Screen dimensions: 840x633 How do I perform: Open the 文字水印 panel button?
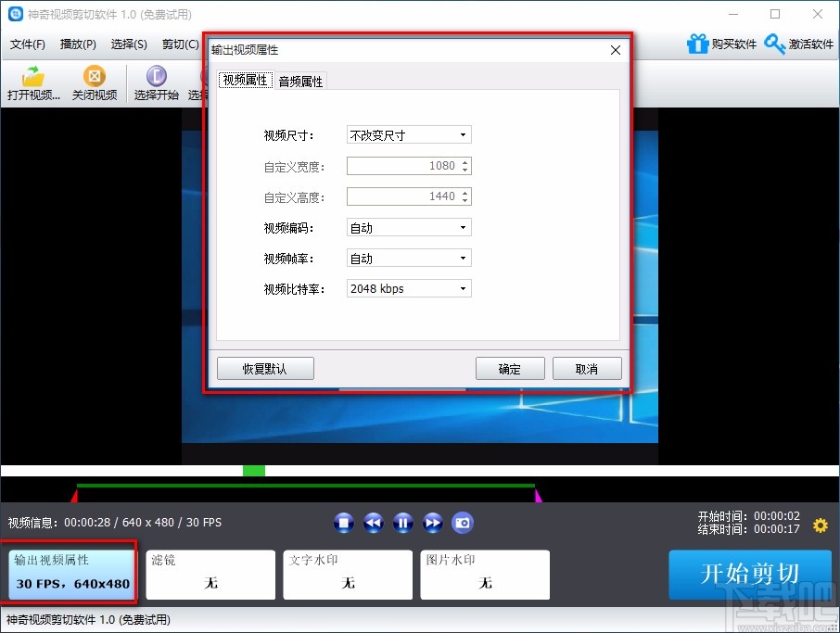348,574
